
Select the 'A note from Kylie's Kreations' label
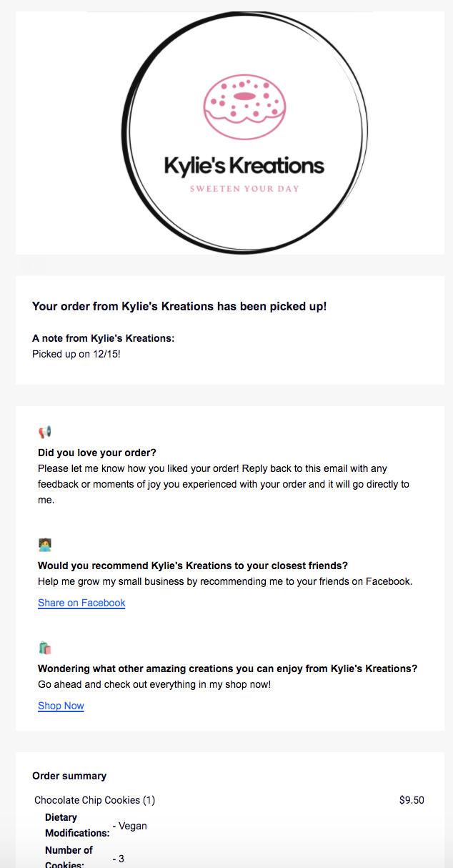104,338
